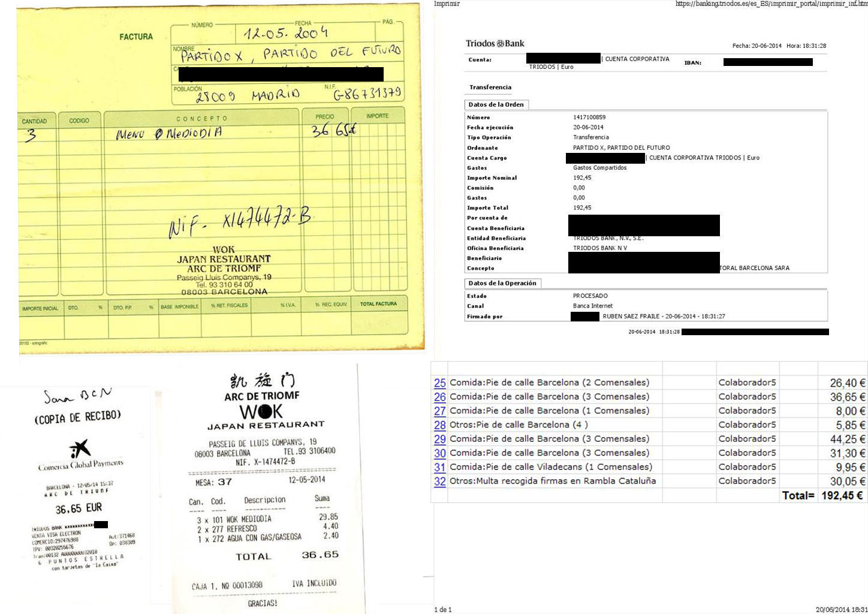Click the signer 'RUBEN SAEZ FRAILE' line
Screen dimensions: 868x614
(x=664, y=316)
